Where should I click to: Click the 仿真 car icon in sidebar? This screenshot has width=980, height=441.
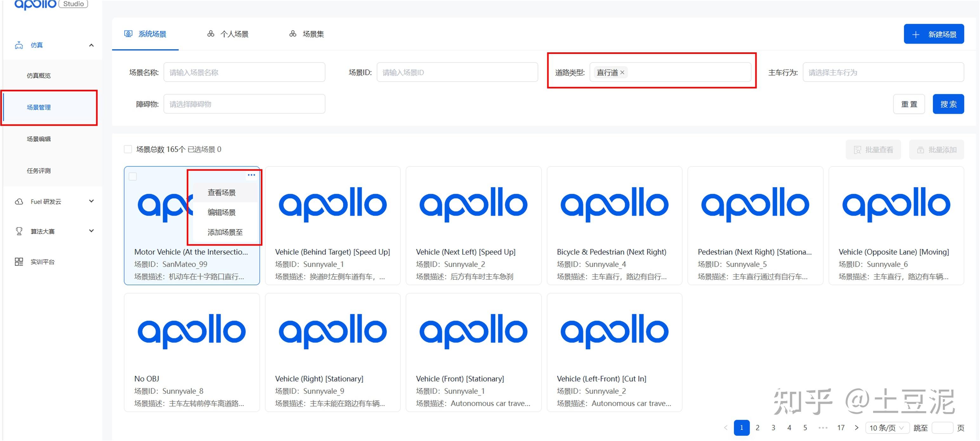click(19, 45)
